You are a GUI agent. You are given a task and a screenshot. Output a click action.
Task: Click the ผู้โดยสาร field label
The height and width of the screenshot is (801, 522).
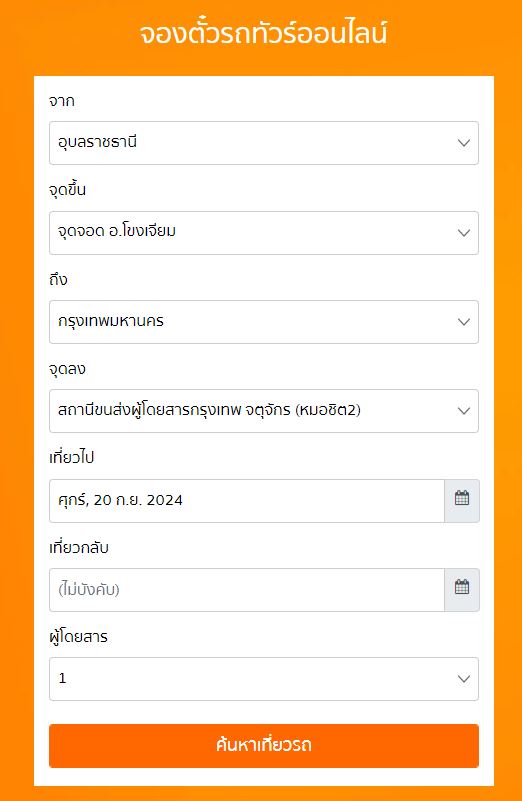78,637
